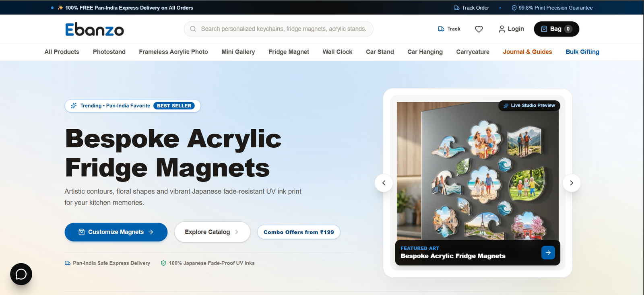Click "100% FREE Pan-India Express Delivery" announcement
Image resolution: width=644 pixels, height=295 pixels.
pyautogui.click(x=129, y=8)
